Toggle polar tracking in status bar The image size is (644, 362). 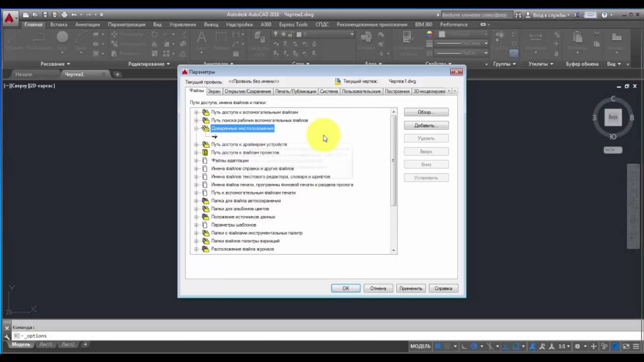tap(474, 346)
